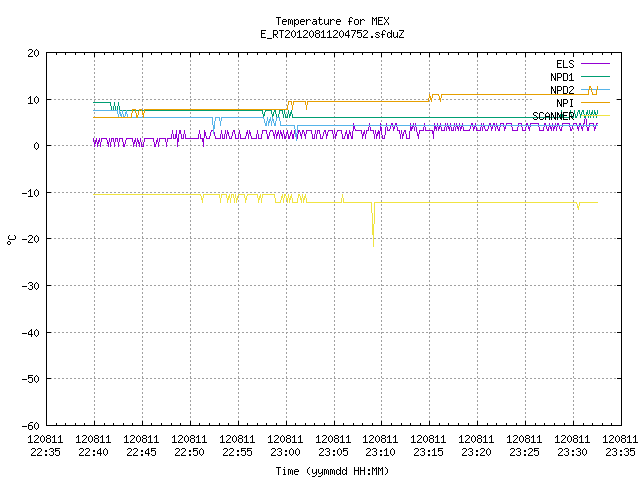
Task: Click the x-axis tick label 23:30
Action: [572, 452]
